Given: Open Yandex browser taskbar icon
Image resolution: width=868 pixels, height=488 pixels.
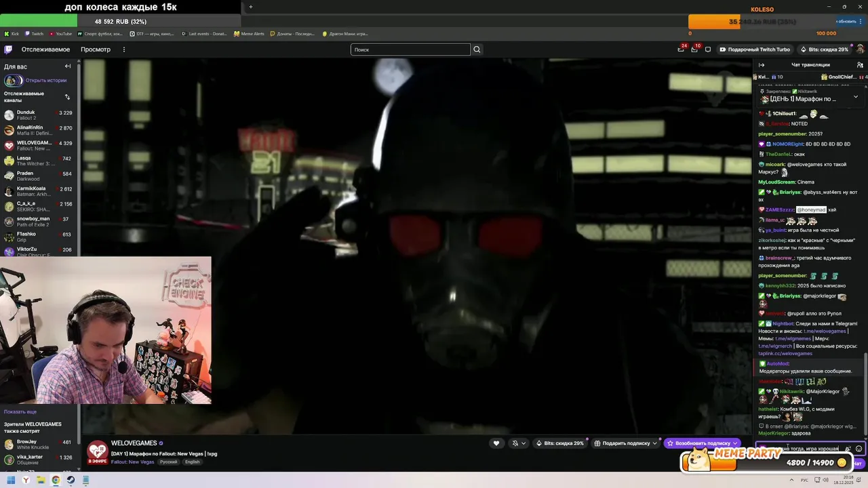Looking at the screenshot, I should (26, 480).
